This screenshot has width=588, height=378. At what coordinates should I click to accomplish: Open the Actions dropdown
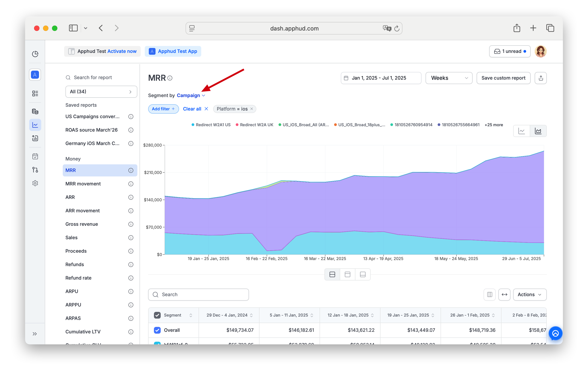[x=530, y=295]
